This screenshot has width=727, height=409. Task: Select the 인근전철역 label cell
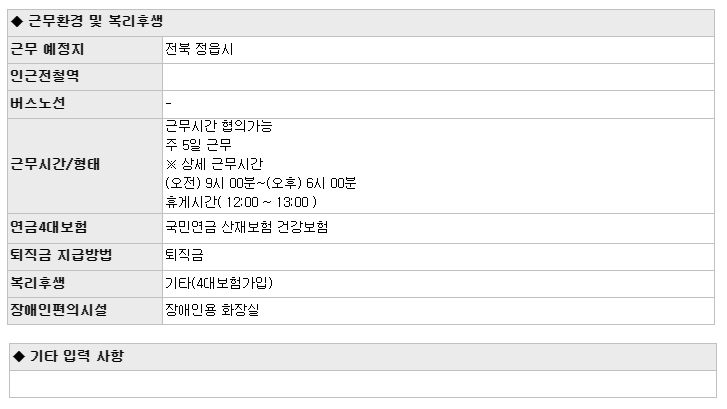pos(85,77)
